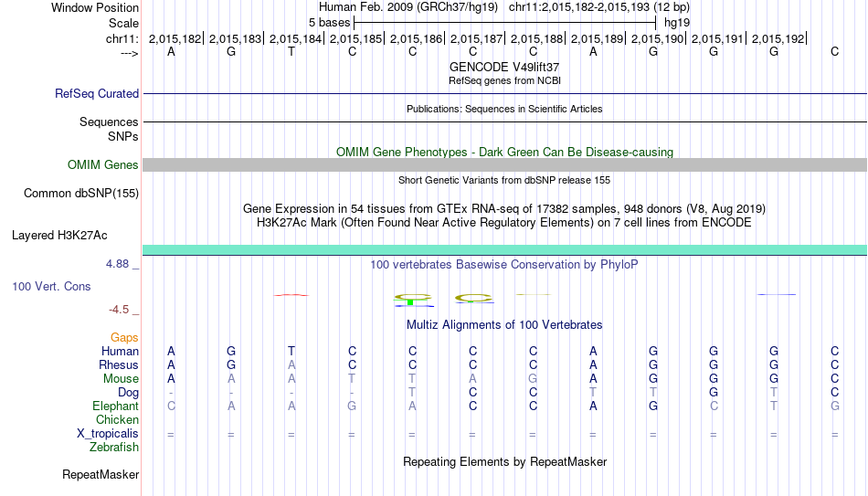
Task: Open the 100 Vert. Cons track label
Action: tap(51, 286)
